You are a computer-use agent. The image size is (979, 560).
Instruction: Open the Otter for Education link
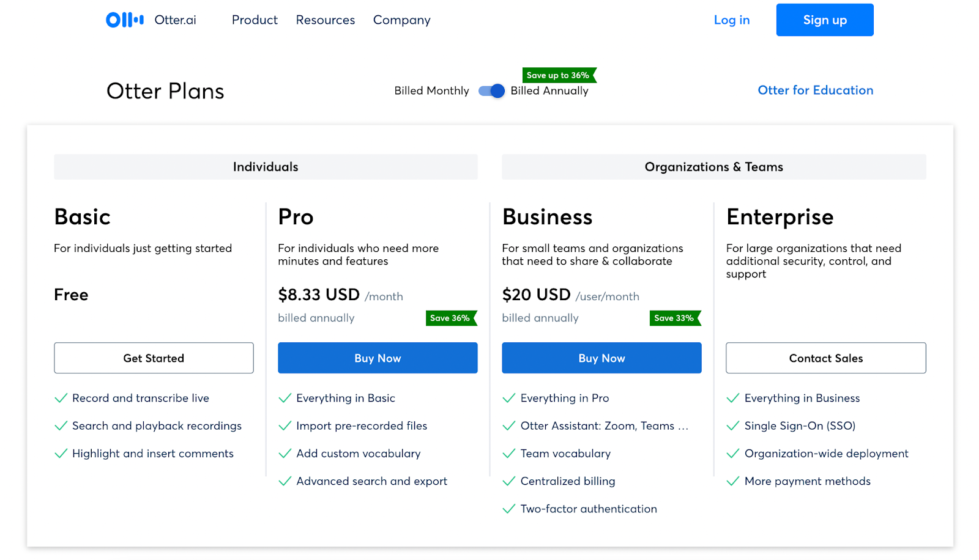(815, 90)
